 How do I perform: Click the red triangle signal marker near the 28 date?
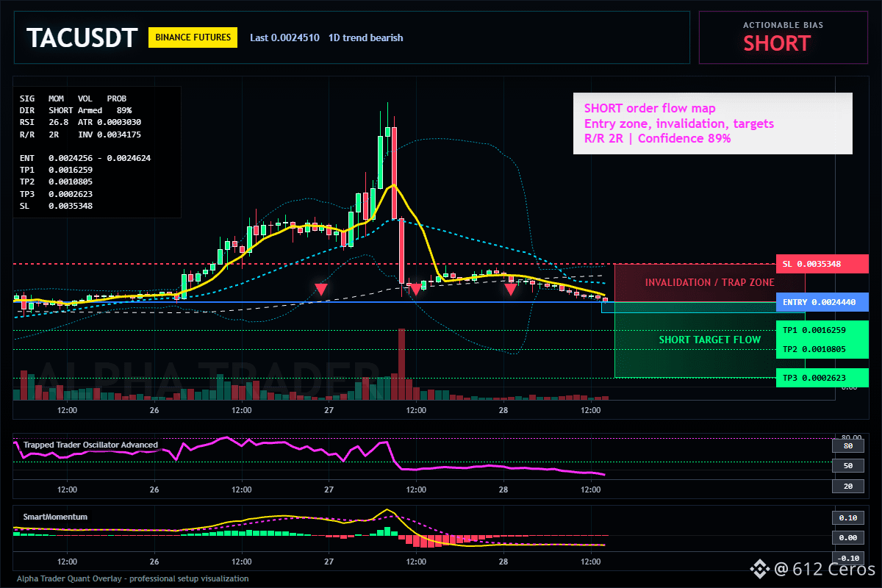(x=510, y=290)
